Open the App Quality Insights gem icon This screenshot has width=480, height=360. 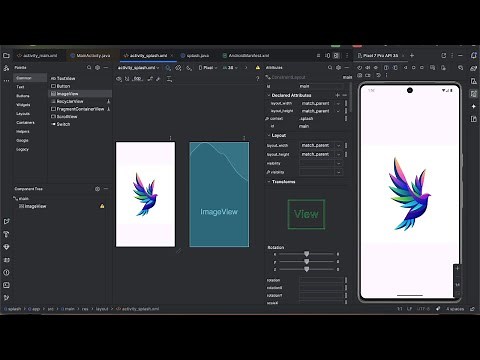tap(6, 247)
